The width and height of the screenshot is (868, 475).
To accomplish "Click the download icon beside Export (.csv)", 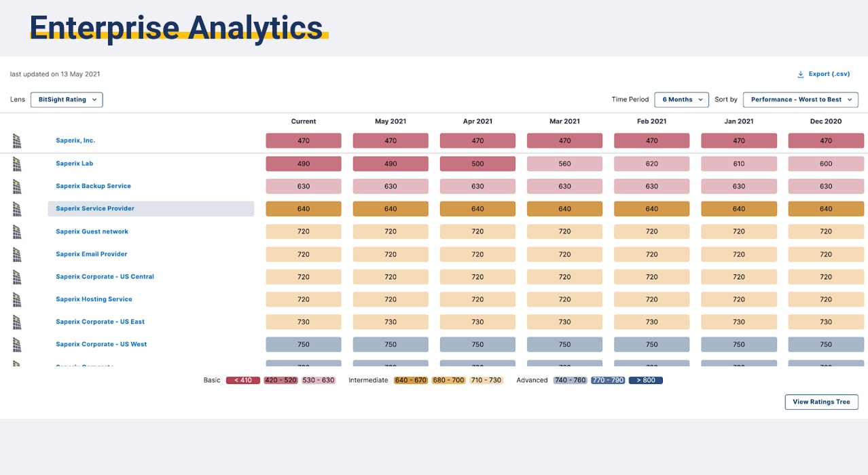I will click(x=801, y=74).
